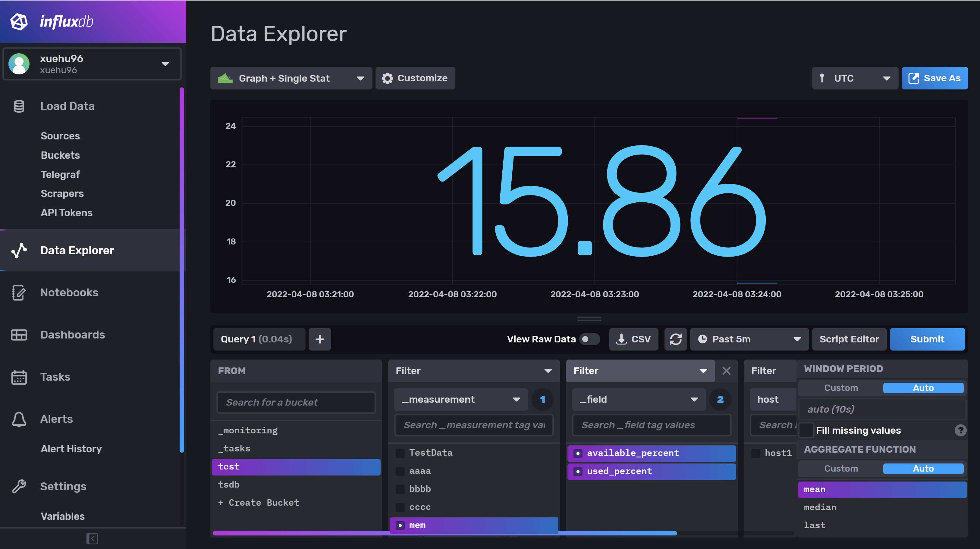Switch to the Query 1 tab

coord(258,339)
